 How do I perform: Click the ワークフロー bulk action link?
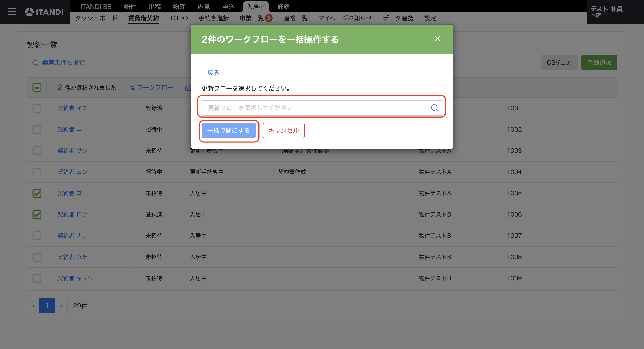point(155,87)
